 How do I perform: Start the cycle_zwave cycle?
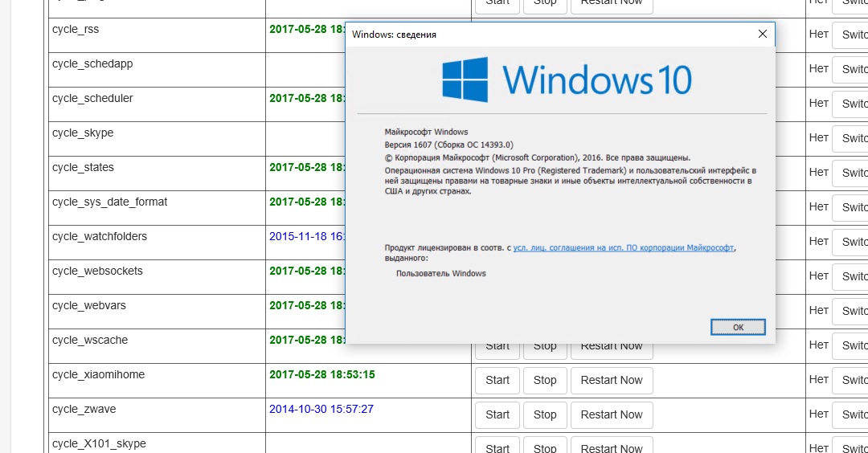click(497, 414)
